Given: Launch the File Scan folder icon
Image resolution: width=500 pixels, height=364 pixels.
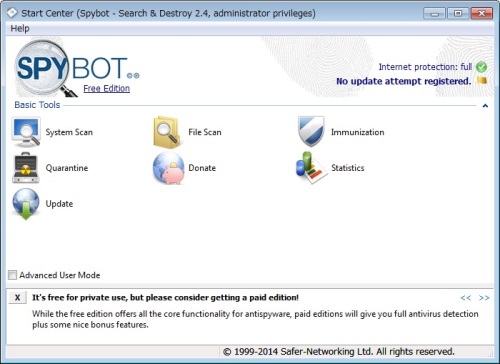Looking at the screenshot, I should pyautogui.click(x=167, y=132).
